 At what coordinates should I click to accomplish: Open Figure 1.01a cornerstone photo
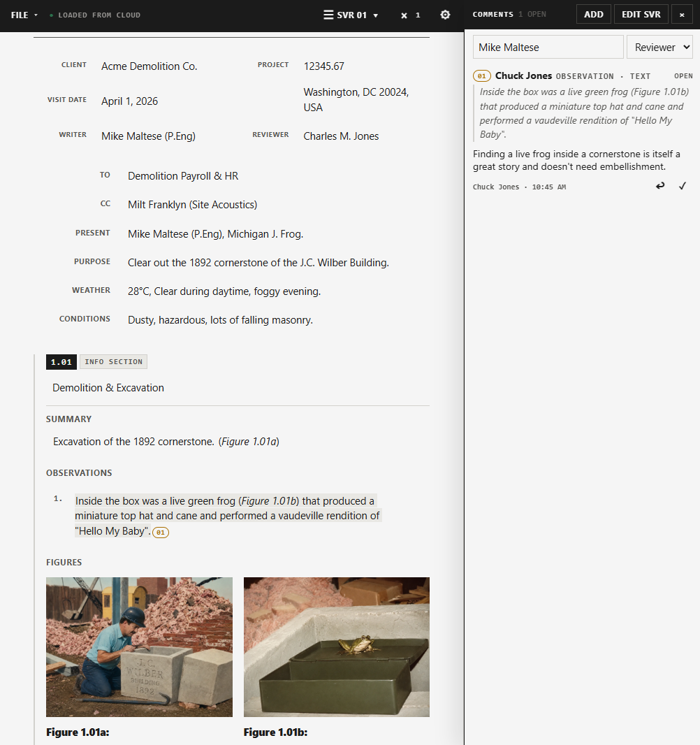click(139, 647)
